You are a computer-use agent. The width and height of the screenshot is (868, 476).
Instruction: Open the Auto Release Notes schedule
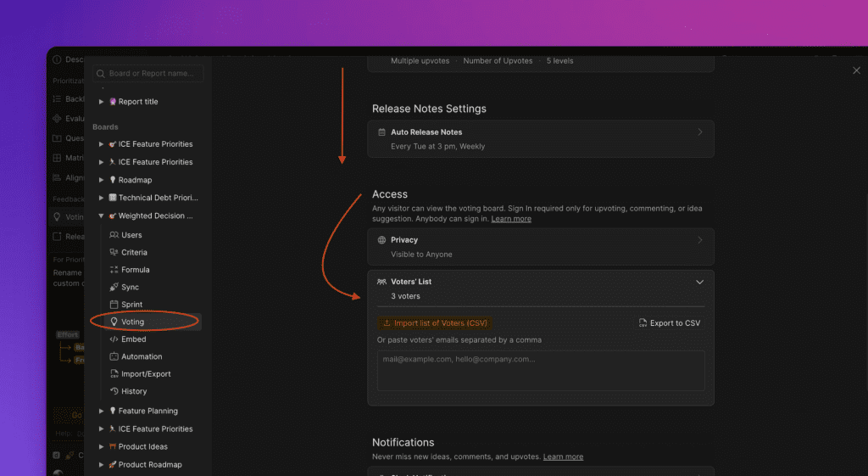tap(540, 138)
